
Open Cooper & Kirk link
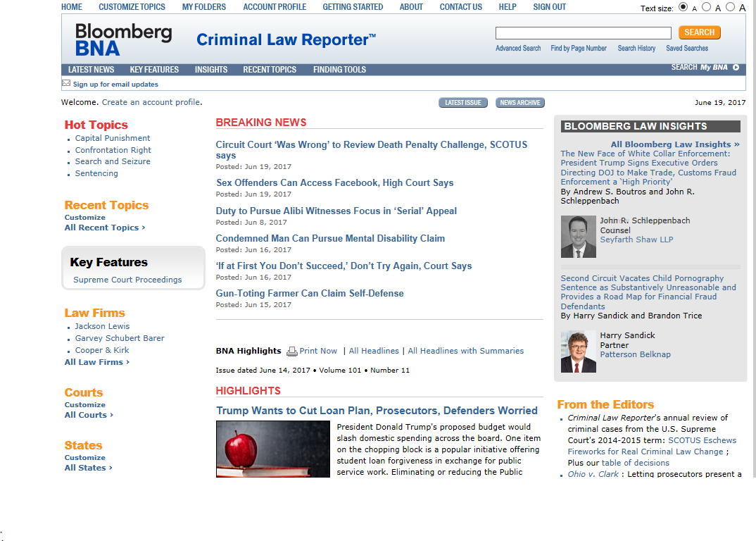[102, 350]
